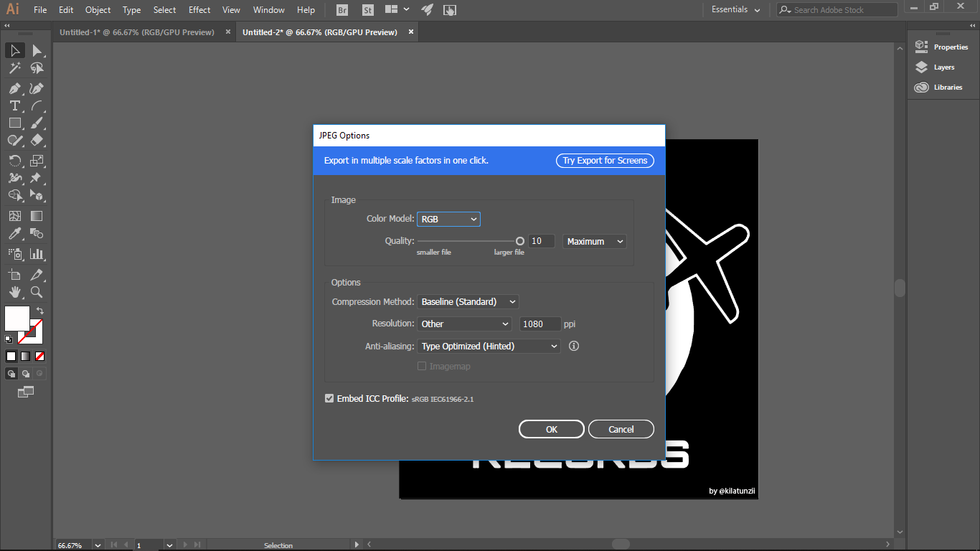
Task: Select the Curvature tool
Action: [x=37, y=88]
